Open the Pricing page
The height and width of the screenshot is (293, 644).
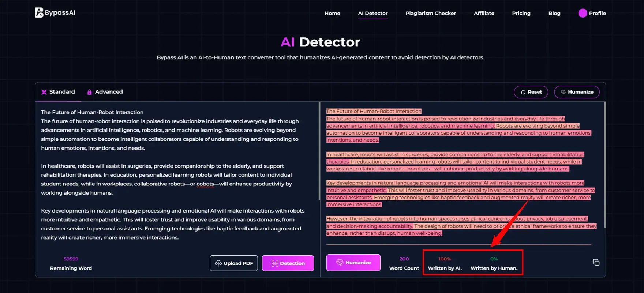(x=521, y=13)
